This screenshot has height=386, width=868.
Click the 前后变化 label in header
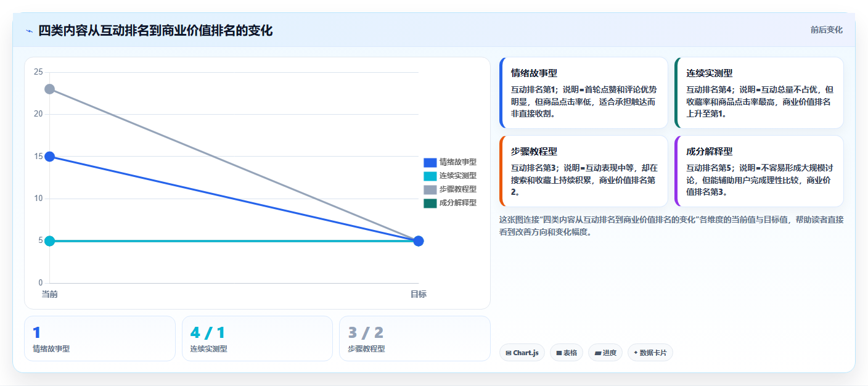coord(826,30)
